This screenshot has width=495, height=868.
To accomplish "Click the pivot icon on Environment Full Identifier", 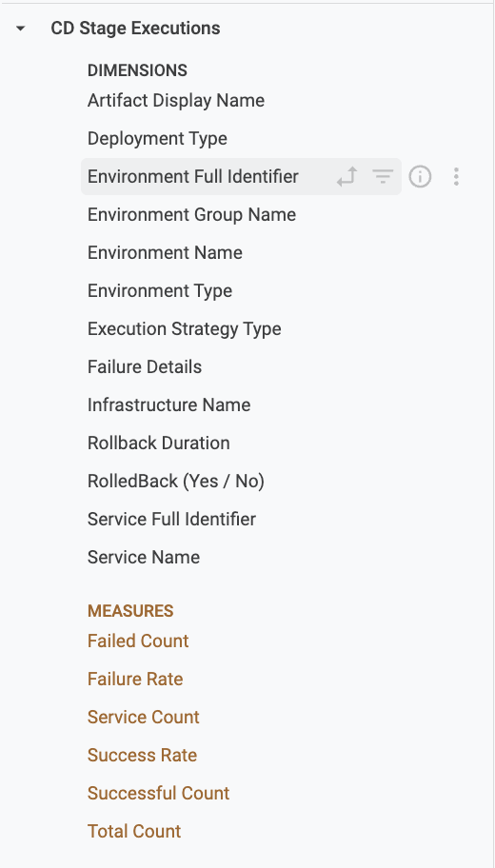I will 346,177.
